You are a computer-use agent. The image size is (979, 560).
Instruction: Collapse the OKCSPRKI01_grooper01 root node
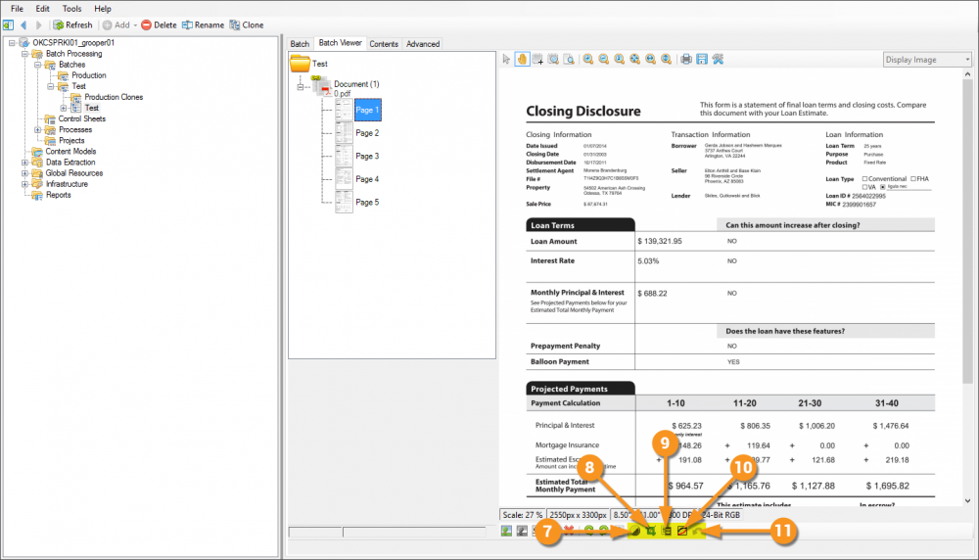pos(12,43)
